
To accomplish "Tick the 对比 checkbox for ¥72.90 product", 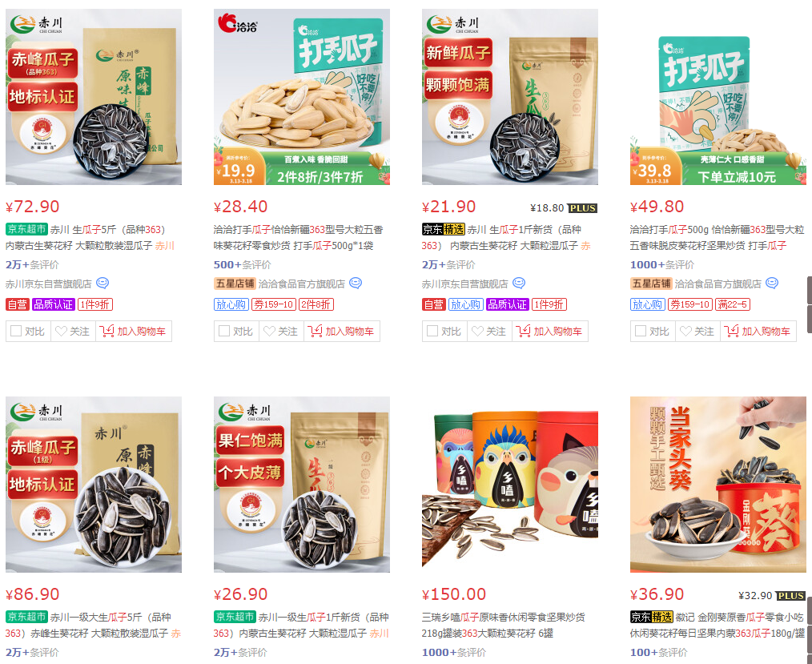I will (x=16, y=331).
